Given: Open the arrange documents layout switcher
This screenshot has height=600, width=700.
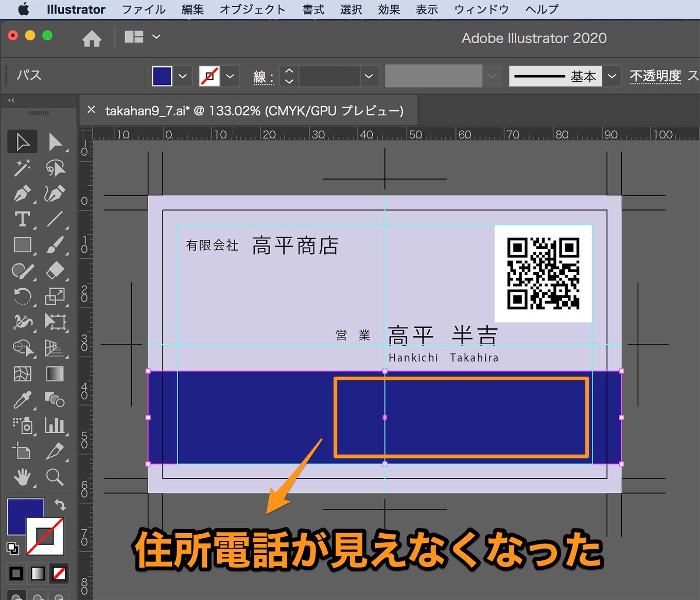Looking at the screenshot, I should 143,37.
